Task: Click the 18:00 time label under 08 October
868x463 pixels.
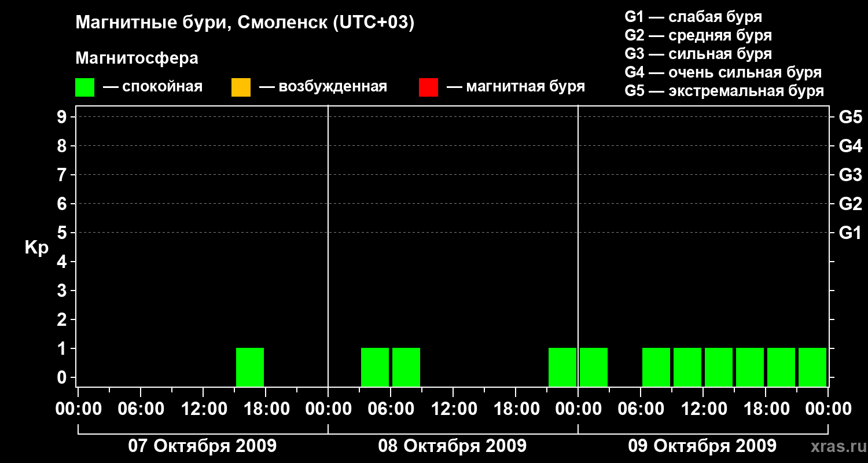Action: pyautogui.click(x=516, y=409)
